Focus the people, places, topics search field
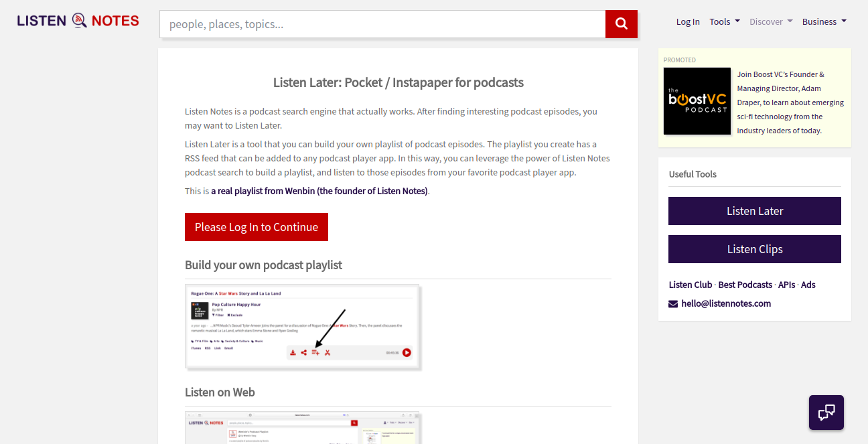Image resolution: width=868 pixels, height=444 pixels. tap(382, 24)
